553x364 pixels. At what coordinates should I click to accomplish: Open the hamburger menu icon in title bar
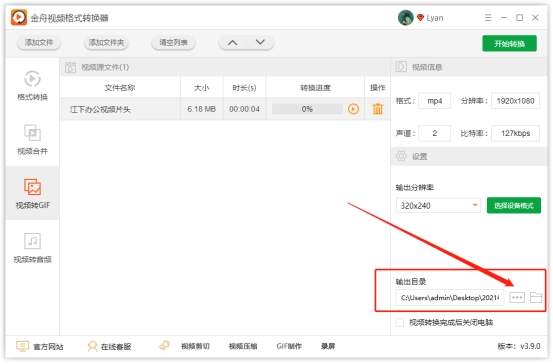point(488,17)
